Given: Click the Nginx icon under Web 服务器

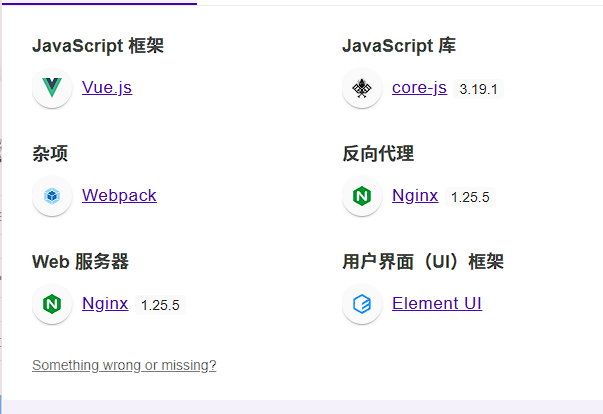Looking at the screenshot, I should pos(52,304).
